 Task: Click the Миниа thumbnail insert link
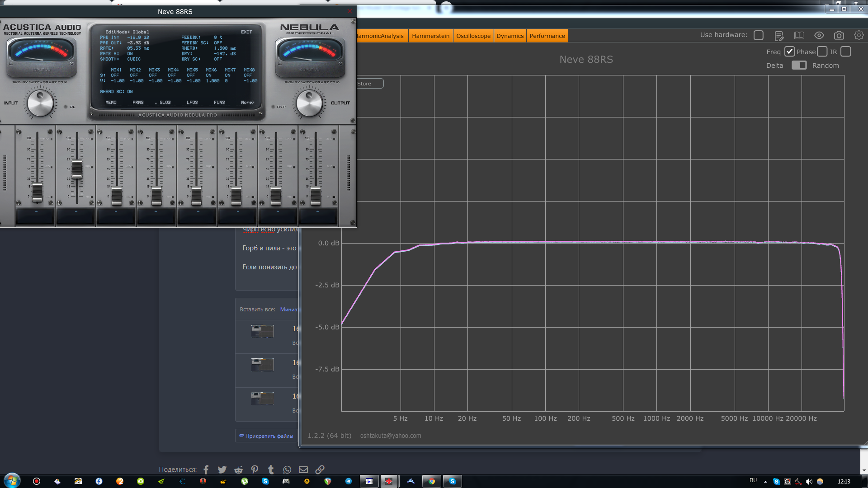pyautogui.click(x=288, y=310)
